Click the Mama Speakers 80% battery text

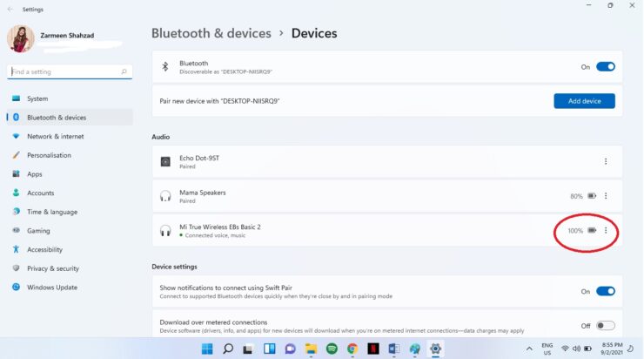click(x=576, y=196)
